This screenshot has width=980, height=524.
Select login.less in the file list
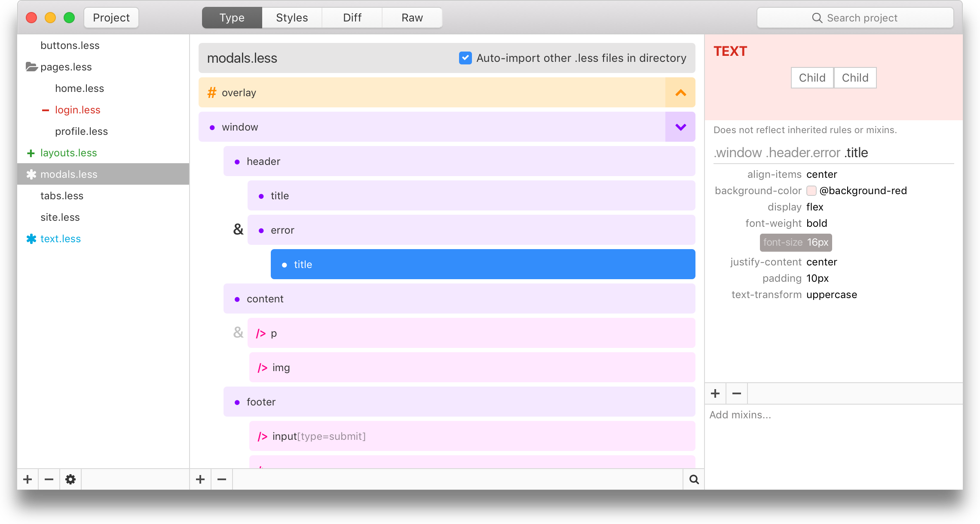coord(78,110)
